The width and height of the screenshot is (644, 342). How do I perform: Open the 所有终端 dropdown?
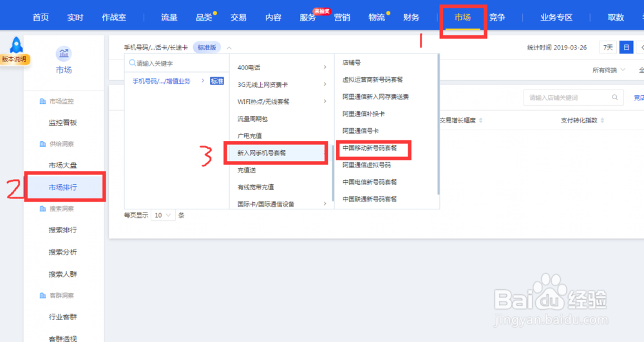609,70
